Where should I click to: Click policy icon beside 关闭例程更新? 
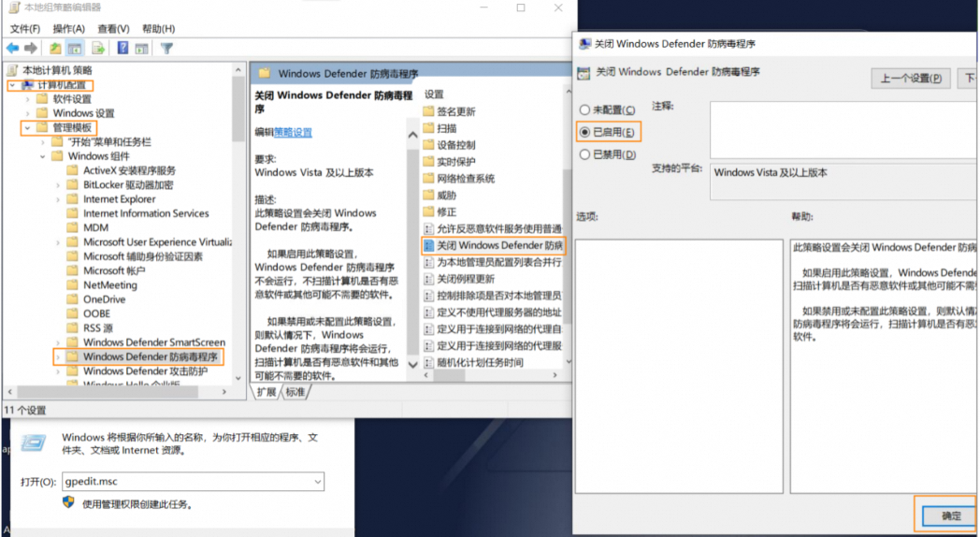pos(428,279)
